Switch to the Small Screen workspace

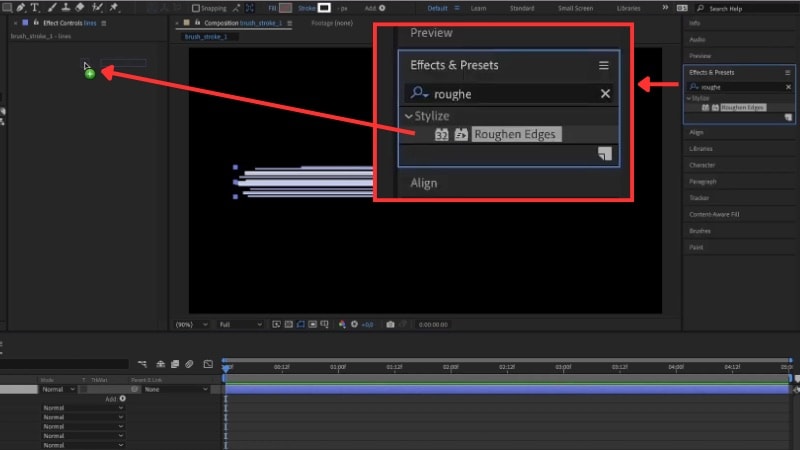575,8
